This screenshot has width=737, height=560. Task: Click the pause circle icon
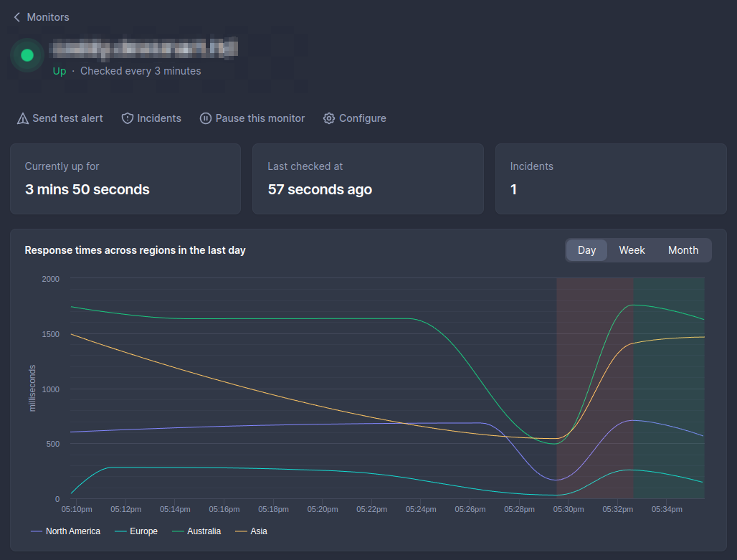click(206, 118)
